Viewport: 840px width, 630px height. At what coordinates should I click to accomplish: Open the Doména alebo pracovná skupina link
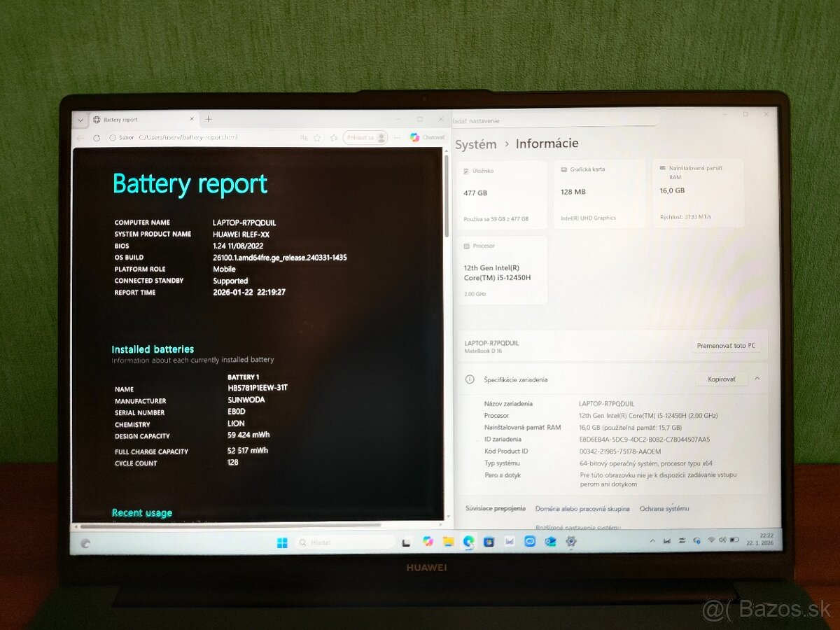point(583,508)
